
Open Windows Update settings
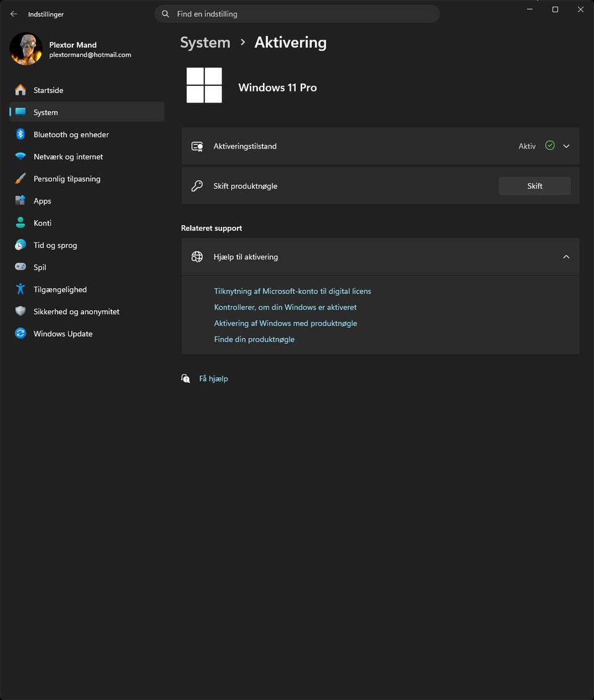click(x=87, y=333)
